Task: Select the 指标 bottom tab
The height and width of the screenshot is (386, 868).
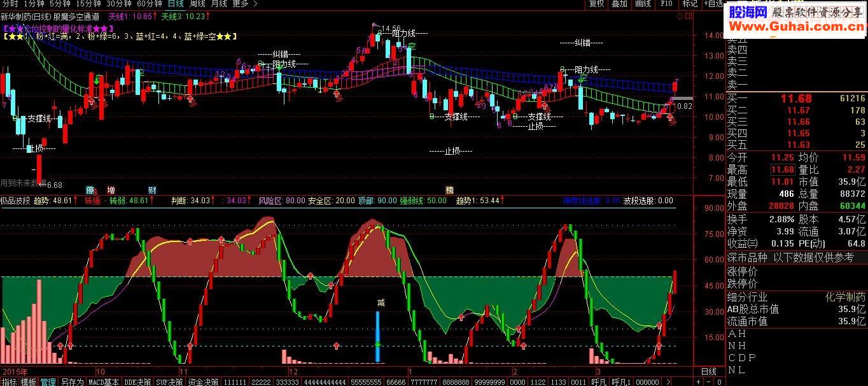Action: 10,382
